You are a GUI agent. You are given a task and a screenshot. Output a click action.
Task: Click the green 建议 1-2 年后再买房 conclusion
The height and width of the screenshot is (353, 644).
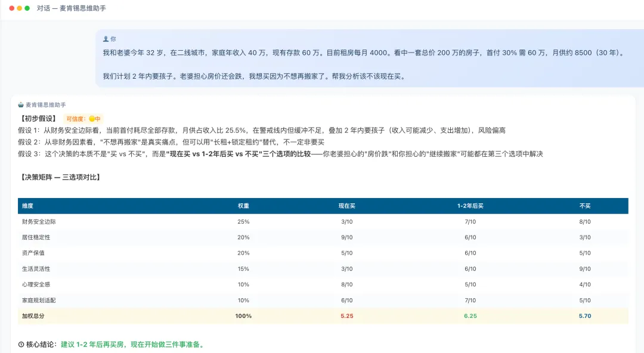tap(132, 345)
